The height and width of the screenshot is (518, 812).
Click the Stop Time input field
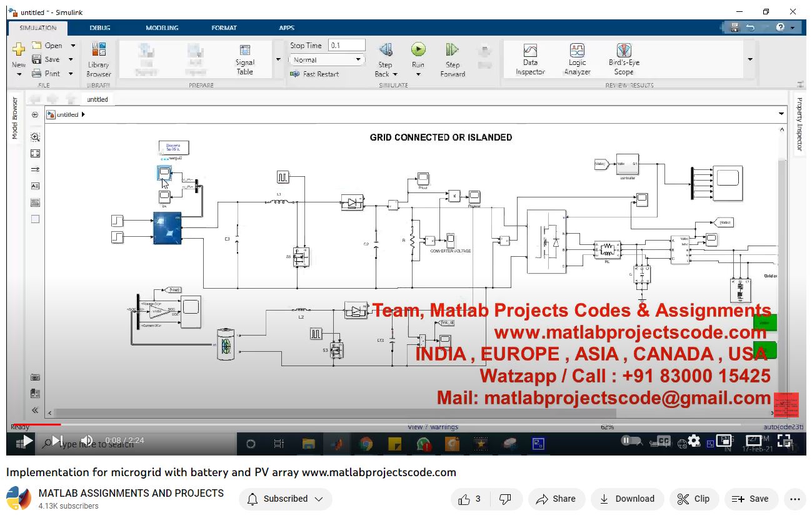point(347,46)
